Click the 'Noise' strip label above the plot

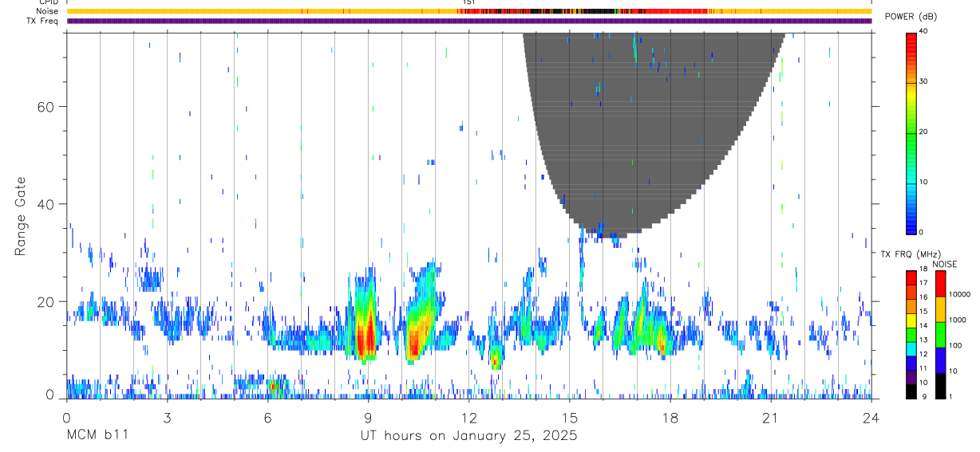(x=47, y=11)
